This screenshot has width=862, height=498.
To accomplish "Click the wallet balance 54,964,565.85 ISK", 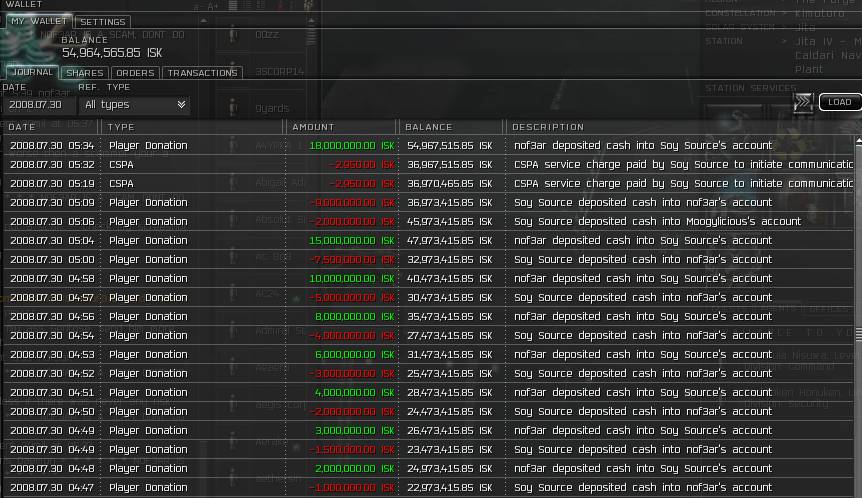I will [112, 53].
